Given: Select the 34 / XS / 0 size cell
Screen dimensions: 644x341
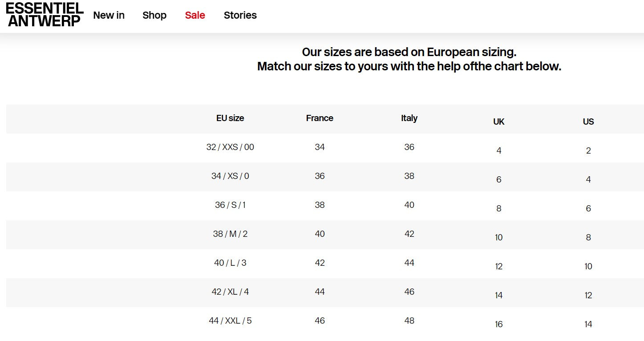Looking at the screenshot, I should [x=230, y=176].
